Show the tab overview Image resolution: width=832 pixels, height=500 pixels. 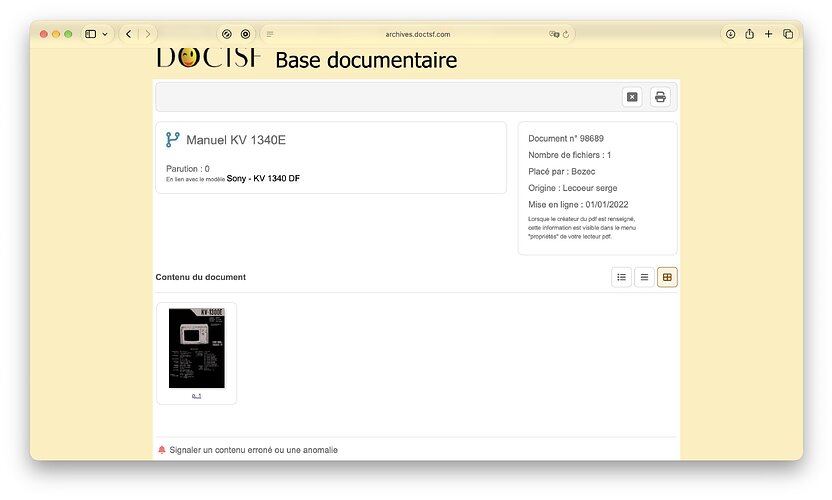[788, 34]
